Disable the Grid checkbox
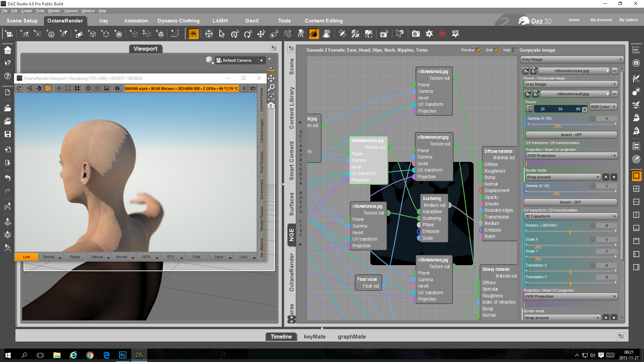The height and width of the screenshot is (362, 644). 497,50
